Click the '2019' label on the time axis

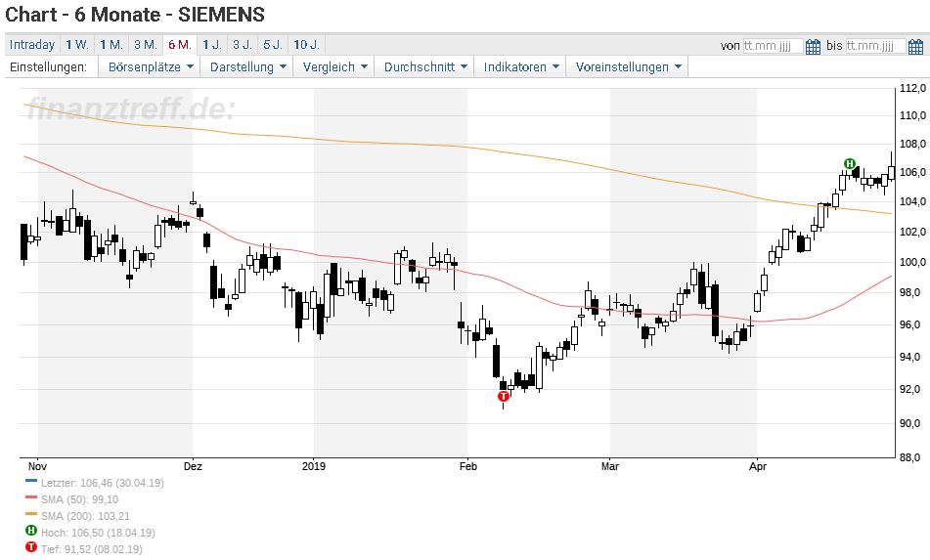click(x=314, y=466)
